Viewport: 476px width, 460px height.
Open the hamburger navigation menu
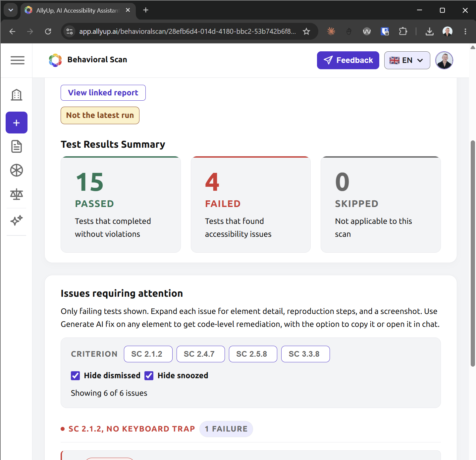(18, 60)
